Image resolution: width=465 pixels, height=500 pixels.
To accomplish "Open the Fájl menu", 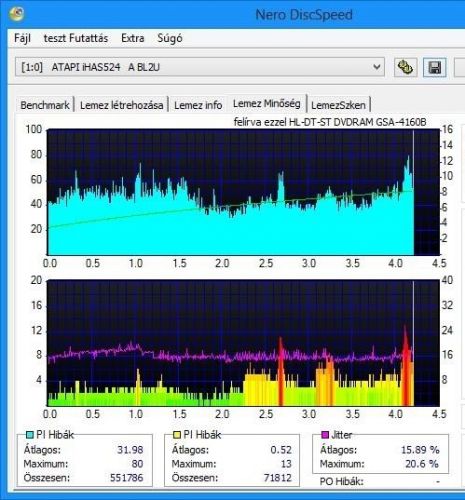I will (22, 38).
